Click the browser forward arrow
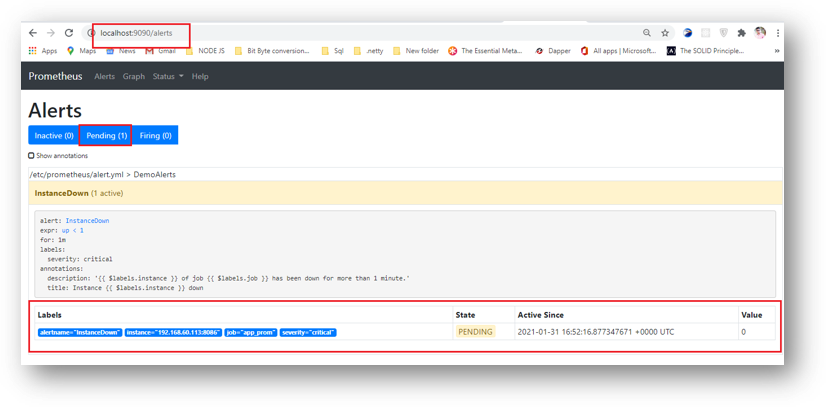The image size is (826, 407). click(x=51, y=33)
